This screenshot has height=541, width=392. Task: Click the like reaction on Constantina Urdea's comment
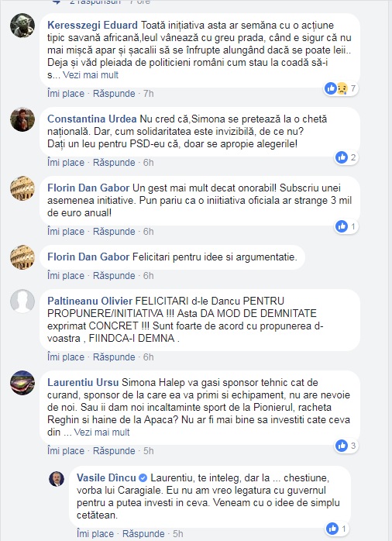point(342,157)
